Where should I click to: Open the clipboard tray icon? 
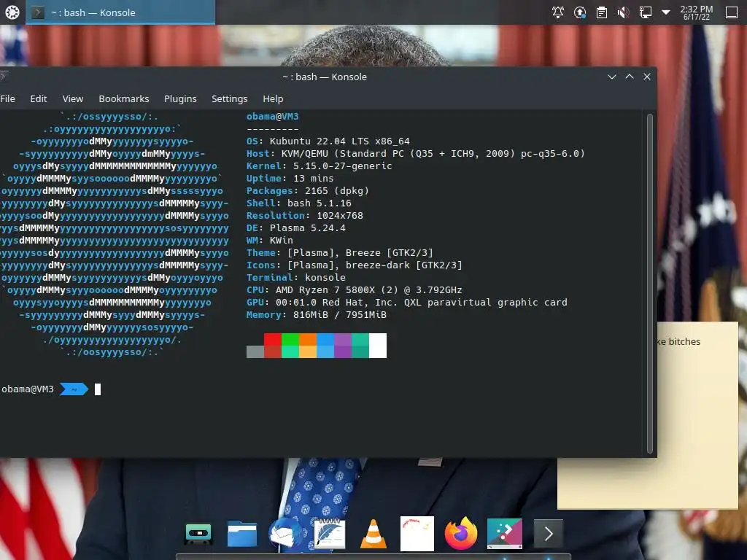[602, 12]
